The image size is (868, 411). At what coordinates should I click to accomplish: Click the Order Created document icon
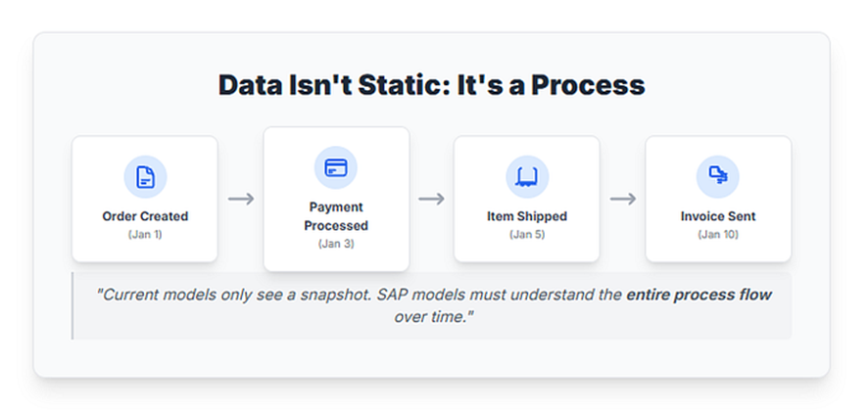click(x=145, y=177)
